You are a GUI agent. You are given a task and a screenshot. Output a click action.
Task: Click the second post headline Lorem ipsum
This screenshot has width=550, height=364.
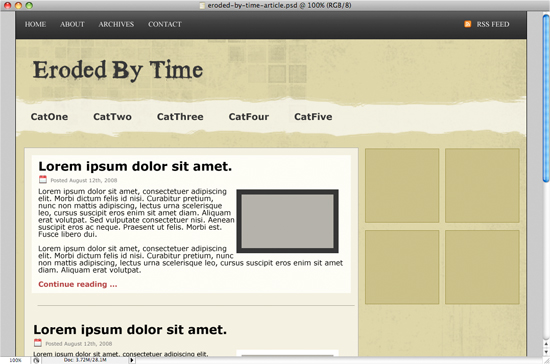130,330
